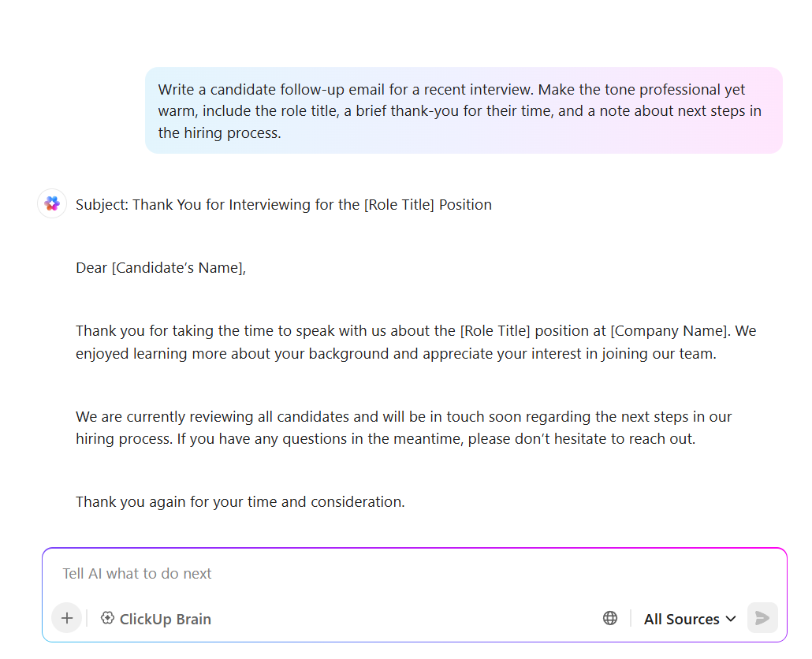Click the ClickUp AI avatar icon
812x659 pixels.
click(x=52, y=204)
